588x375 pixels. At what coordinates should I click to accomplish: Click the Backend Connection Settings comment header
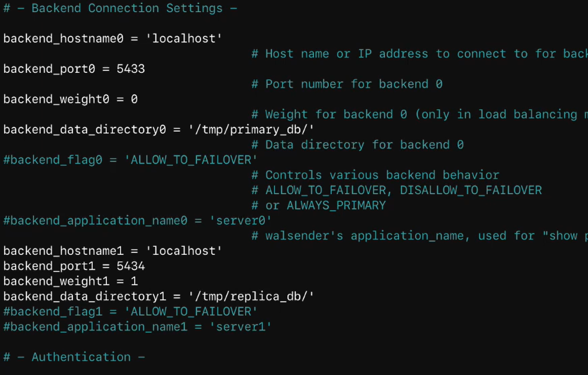click(120, 8)
